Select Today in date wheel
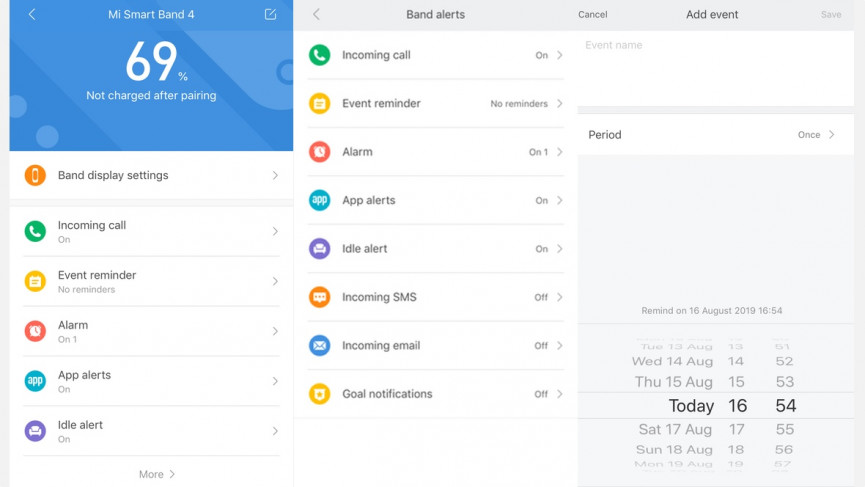 691,406
